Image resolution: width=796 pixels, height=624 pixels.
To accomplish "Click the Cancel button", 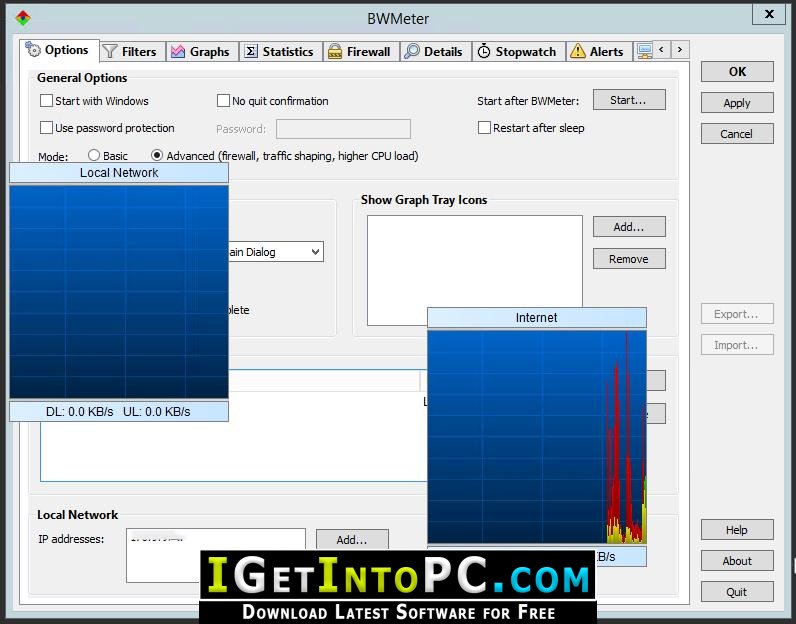I will pyautogui.click(x=737, y=134).
